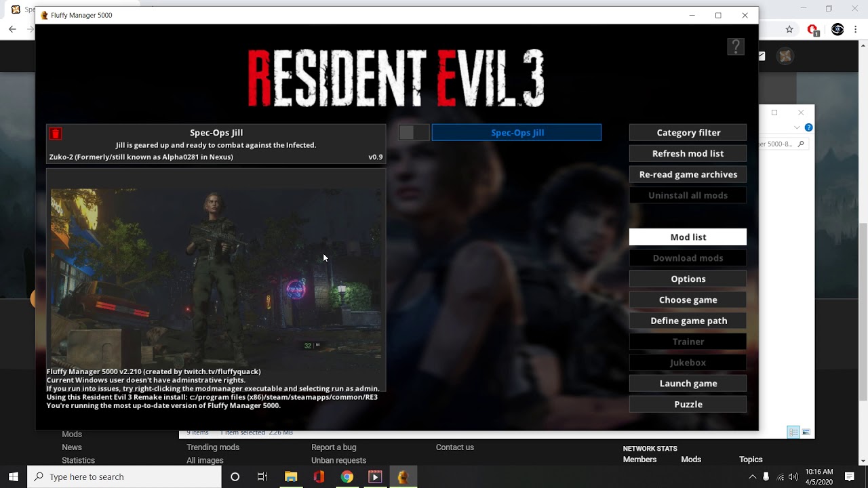The width and height of the screenshot is (868, 488).
Task: Click the red trash delete icon for Spec-Ops Jill
Action: [x=56, y=134]
